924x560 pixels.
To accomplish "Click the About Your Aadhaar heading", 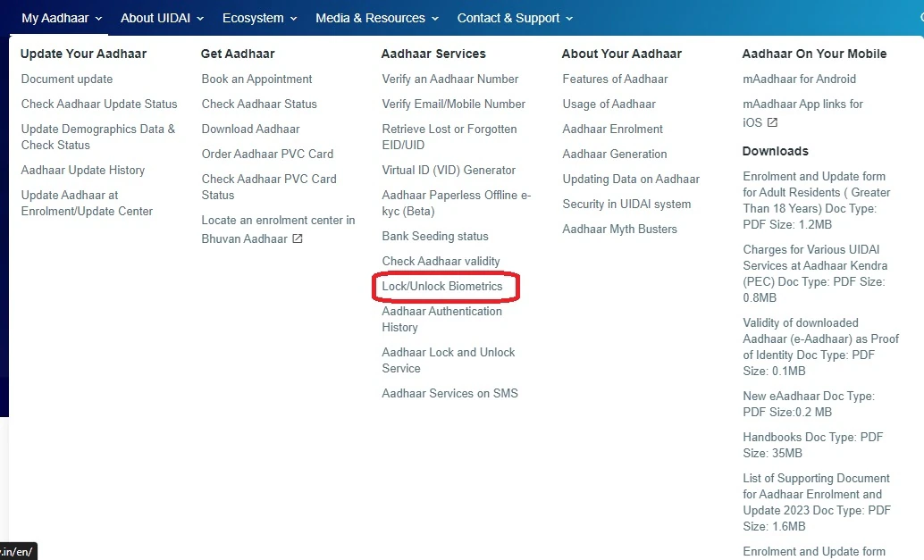I will click(x=621, y=54).
